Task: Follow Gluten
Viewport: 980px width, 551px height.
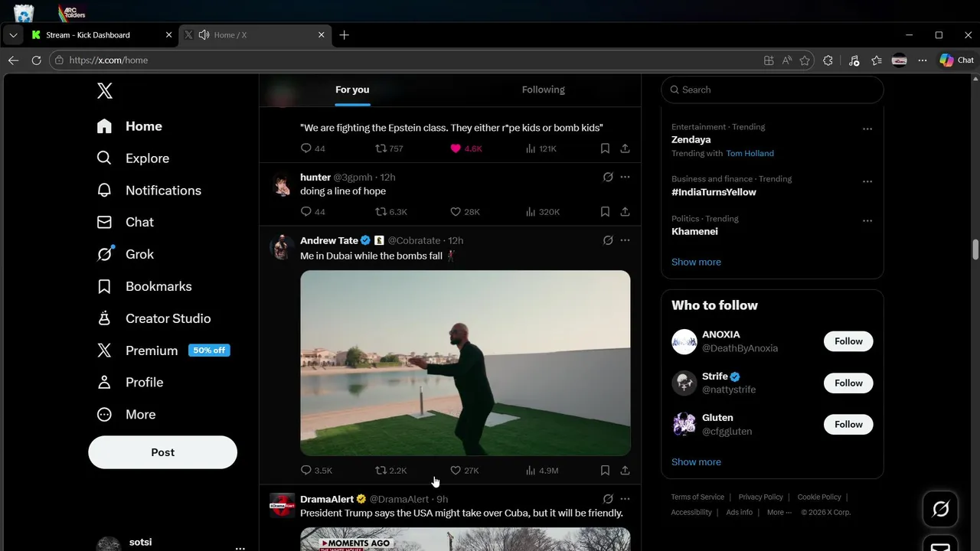Action: (x=848, y=424)
